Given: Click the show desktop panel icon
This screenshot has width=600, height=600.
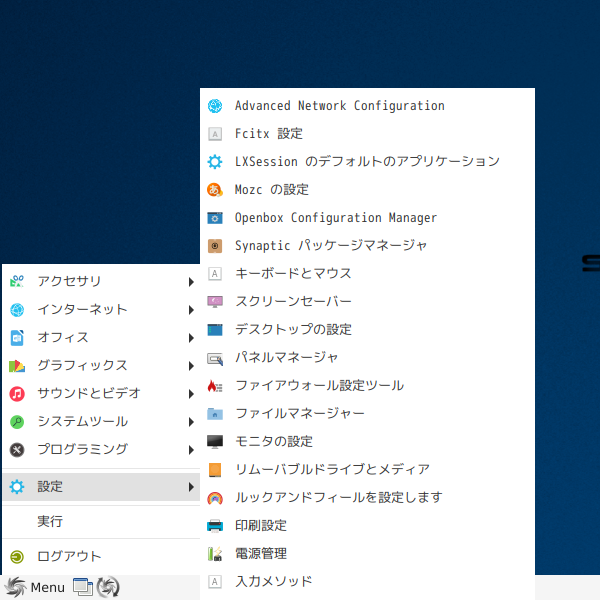Looking at the screenshot, I should point(83,587).
